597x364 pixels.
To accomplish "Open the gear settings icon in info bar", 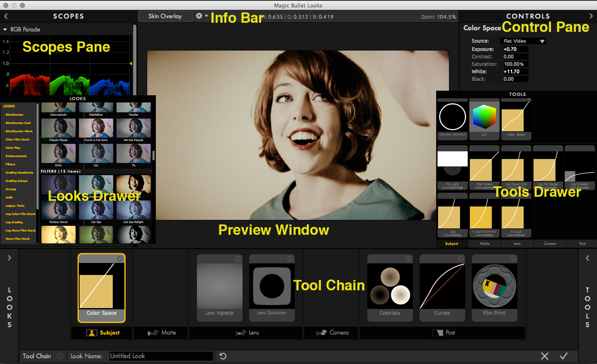I will tap(199, 16).
